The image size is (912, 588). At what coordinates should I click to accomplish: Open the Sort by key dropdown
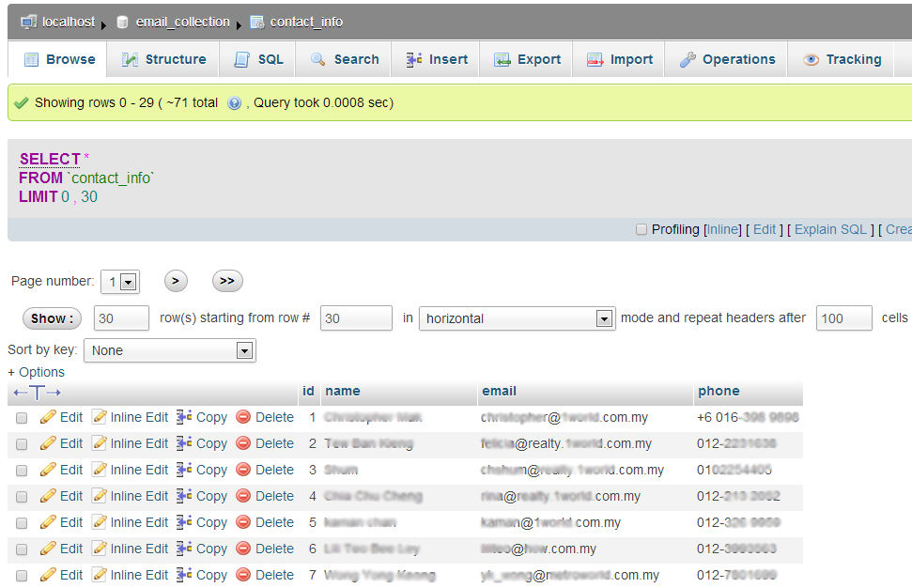pyautogui.click(x=169, y=350)
